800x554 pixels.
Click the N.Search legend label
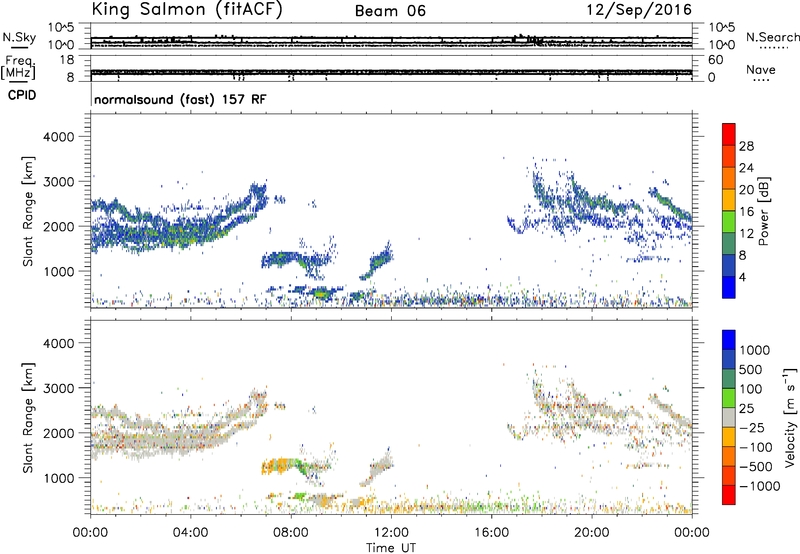(x=773, y=37)
